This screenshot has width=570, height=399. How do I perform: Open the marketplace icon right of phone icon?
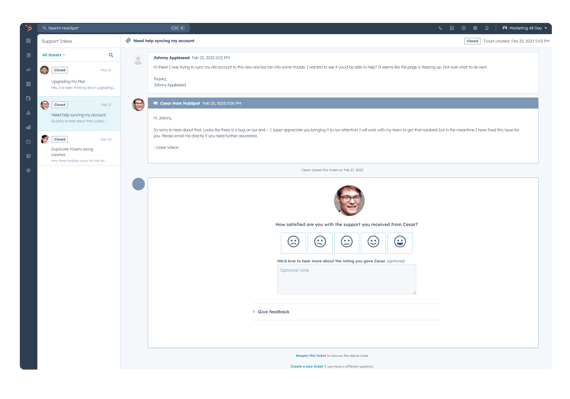(452, 28)
